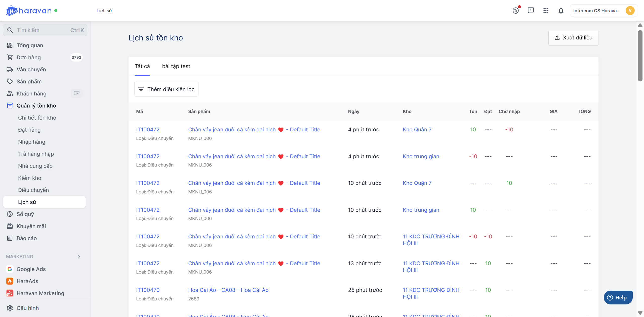644x317 pixels.
Task: Click the notification bell icon
Action: pos(561,11)
